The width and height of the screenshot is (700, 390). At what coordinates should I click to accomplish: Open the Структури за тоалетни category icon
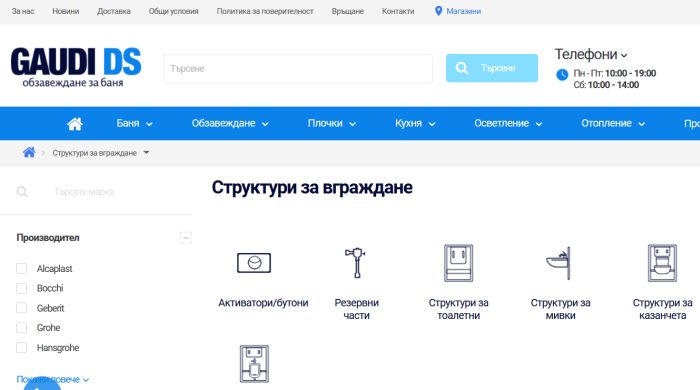click(x=458, y=263)
